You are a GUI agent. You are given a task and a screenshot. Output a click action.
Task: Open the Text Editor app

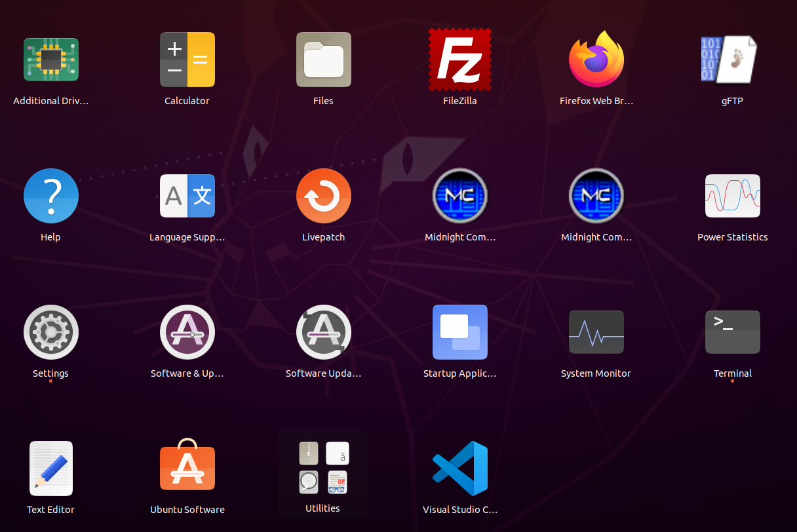point(51,468)
